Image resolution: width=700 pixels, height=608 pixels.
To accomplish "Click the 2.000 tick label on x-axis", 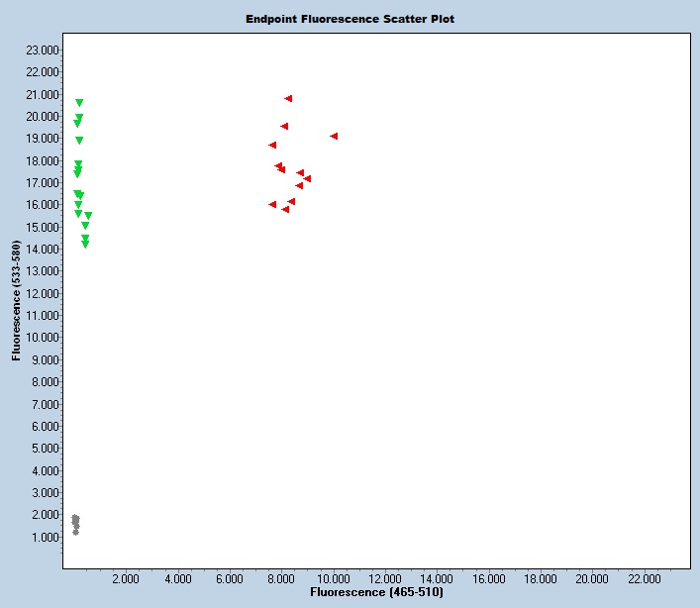I will (x=126, y=577).
